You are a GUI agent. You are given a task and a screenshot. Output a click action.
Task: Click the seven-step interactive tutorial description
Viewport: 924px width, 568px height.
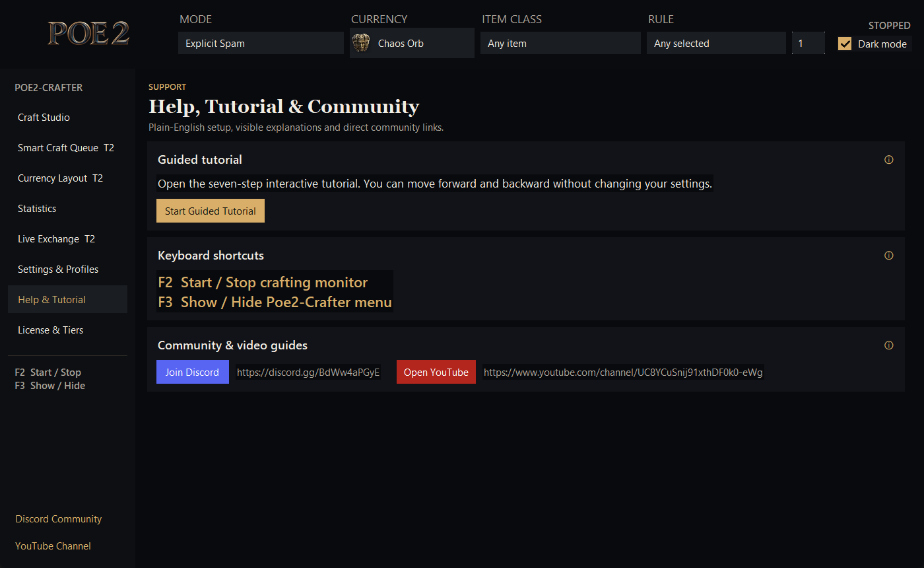(435, 184)
